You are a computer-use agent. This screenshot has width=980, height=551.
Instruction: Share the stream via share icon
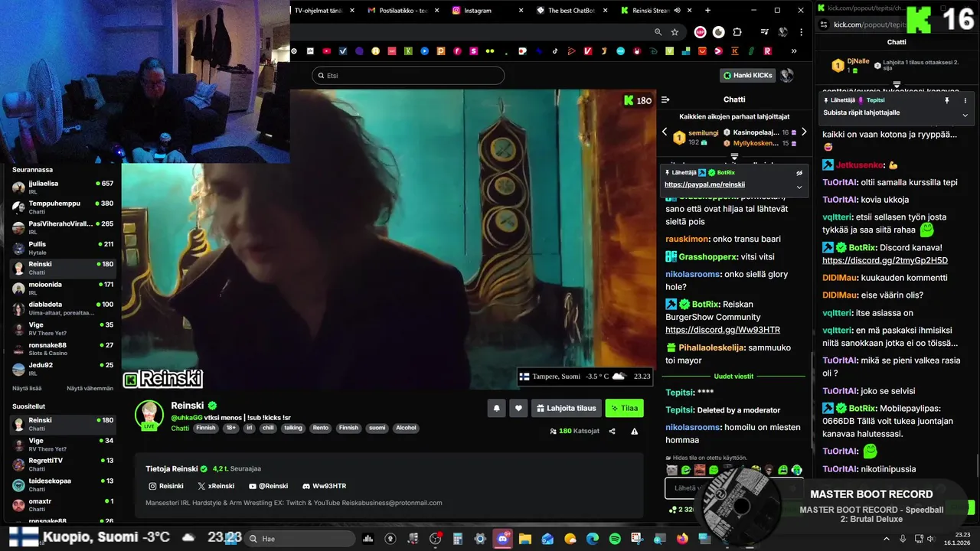[x=612, y=431]
